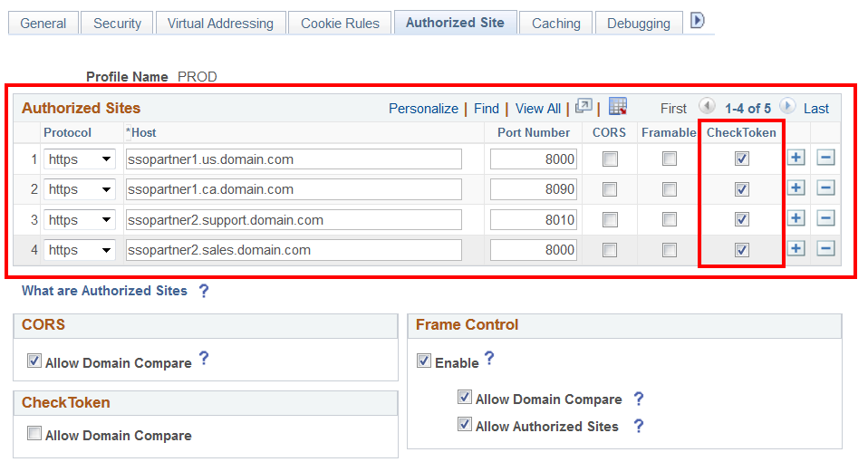Uncheck CheckToken for ssopartner2.sales.domain.com
Screen dimensions: 868x462
tap(742, 250)
